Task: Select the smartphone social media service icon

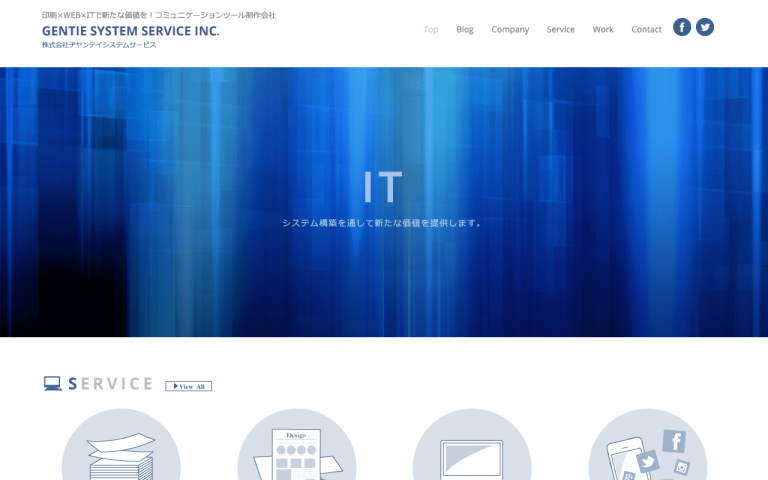Action: [x=648, y=444]
